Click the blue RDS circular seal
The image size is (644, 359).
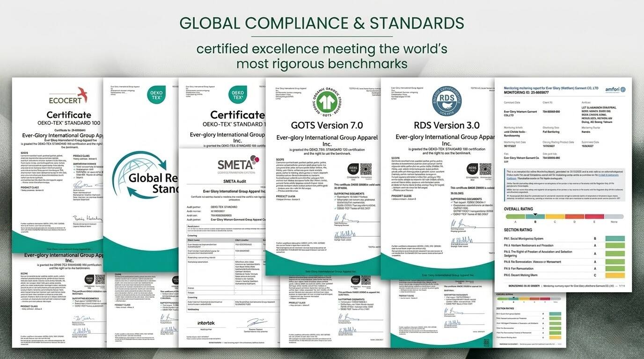[446, 101]
